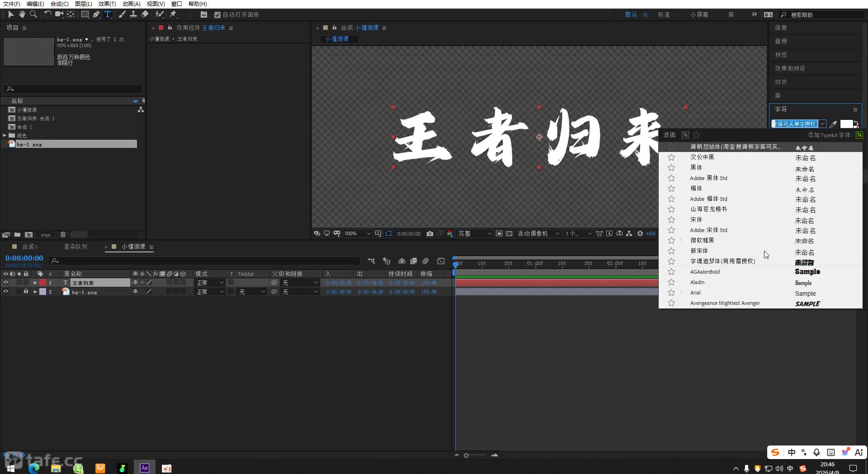The image size is (868, 474).
Task: Open the 动画(A) menu
Action: click(131, 4)
